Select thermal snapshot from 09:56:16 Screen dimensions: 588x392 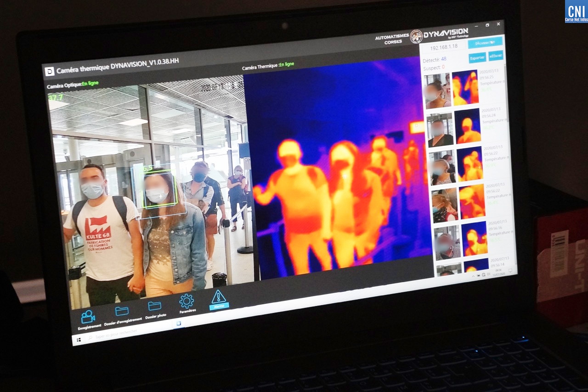(475, 239)
